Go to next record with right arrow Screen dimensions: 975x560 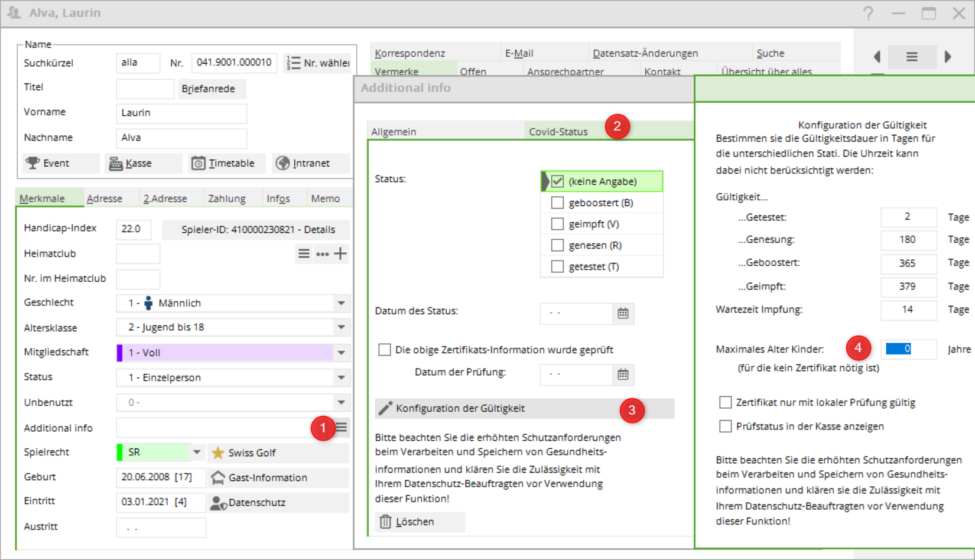pyautogui.click(x=948, y=57)
